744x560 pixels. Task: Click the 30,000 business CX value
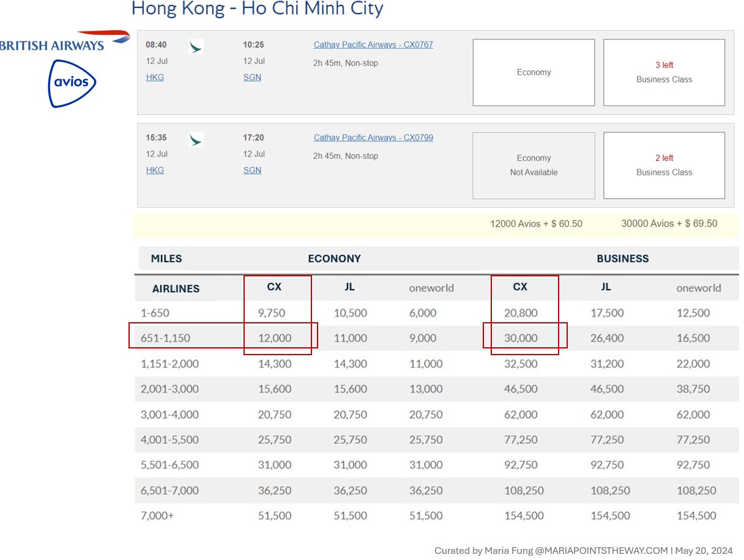pyautogui.click(x=521, y=338)
